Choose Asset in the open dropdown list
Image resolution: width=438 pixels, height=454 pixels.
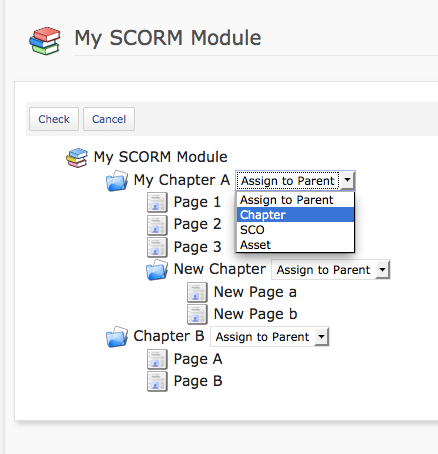(295, 245)
